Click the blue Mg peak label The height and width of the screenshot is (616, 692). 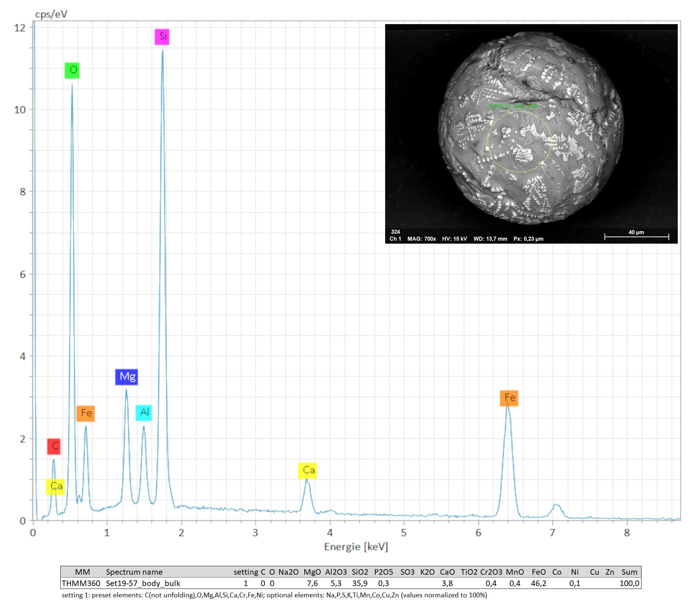coord(127,377)
